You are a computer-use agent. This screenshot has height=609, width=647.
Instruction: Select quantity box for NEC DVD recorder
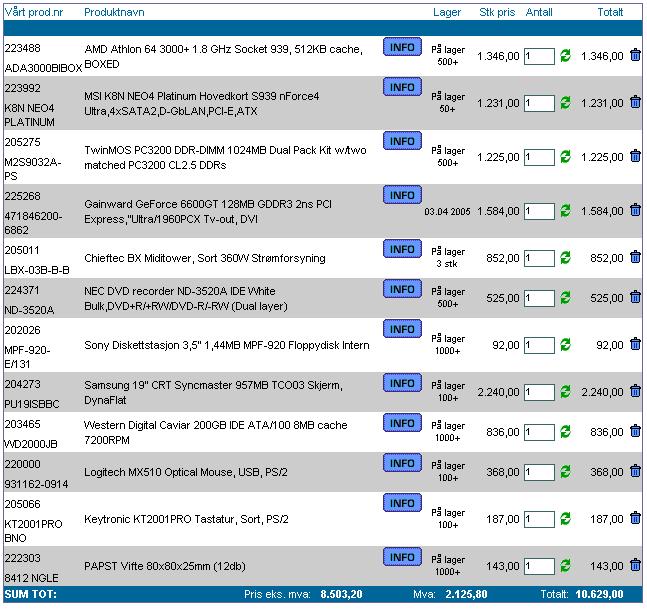[x=539, y=298]
